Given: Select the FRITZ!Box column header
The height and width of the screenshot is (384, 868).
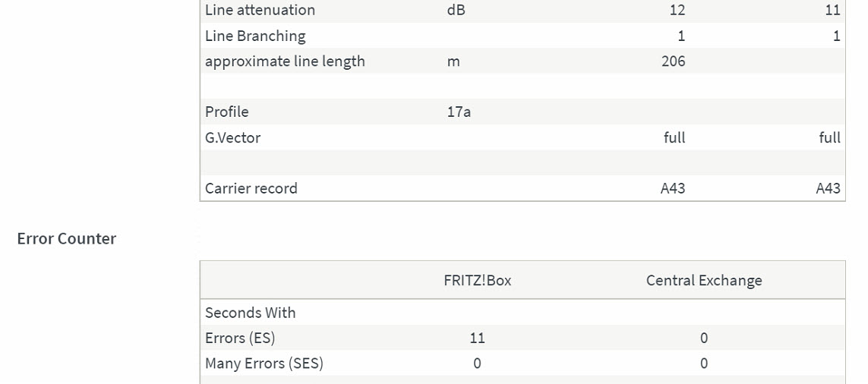Looking at the screenshot, I should (x=477, y=280).
